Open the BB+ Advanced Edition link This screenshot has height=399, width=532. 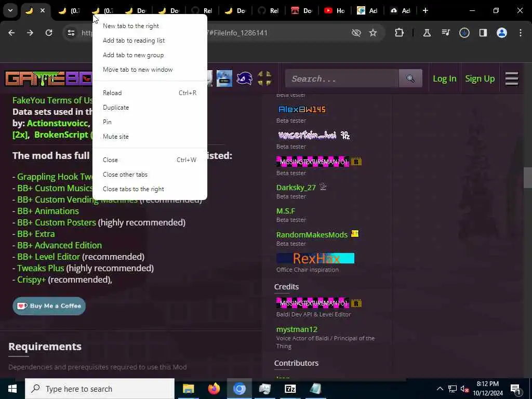pyautogui.click(x=59, y=245)
